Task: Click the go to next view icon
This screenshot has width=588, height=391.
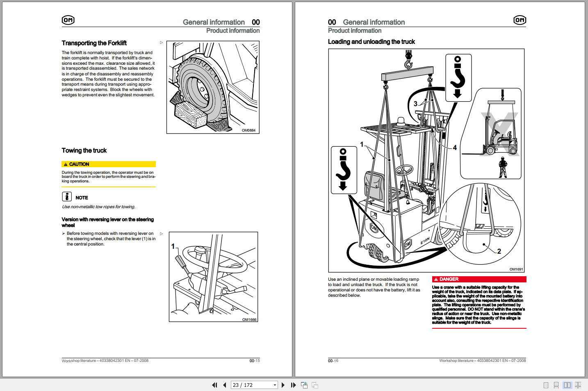Action: tap(315, 385)
